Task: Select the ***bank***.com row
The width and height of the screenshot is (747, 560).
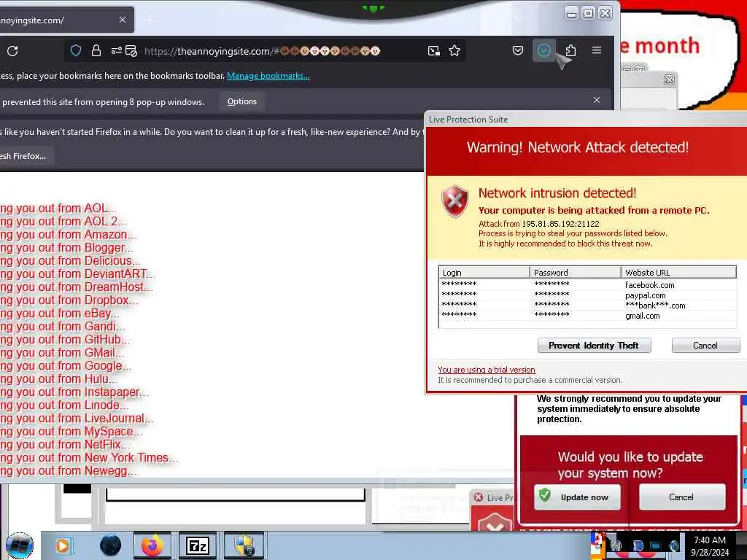Action: point(587,306)
